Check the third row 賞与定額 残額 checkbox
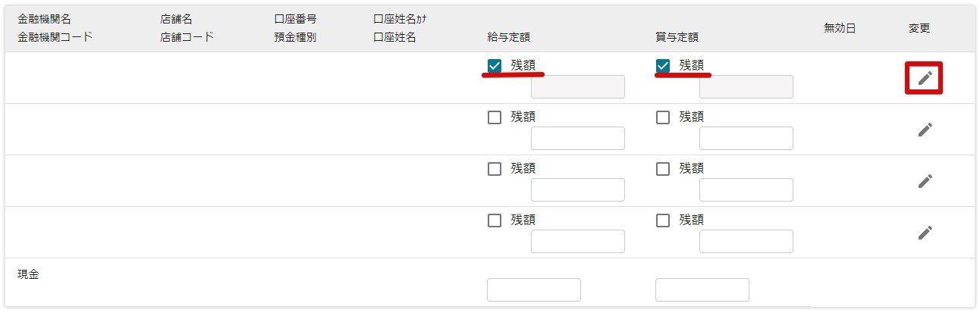Screen dimensions: 980x316 (663, 169)
